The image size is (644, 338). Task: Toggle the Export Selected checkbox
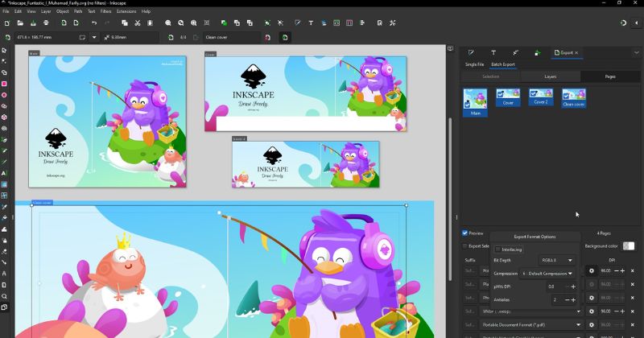465,246
